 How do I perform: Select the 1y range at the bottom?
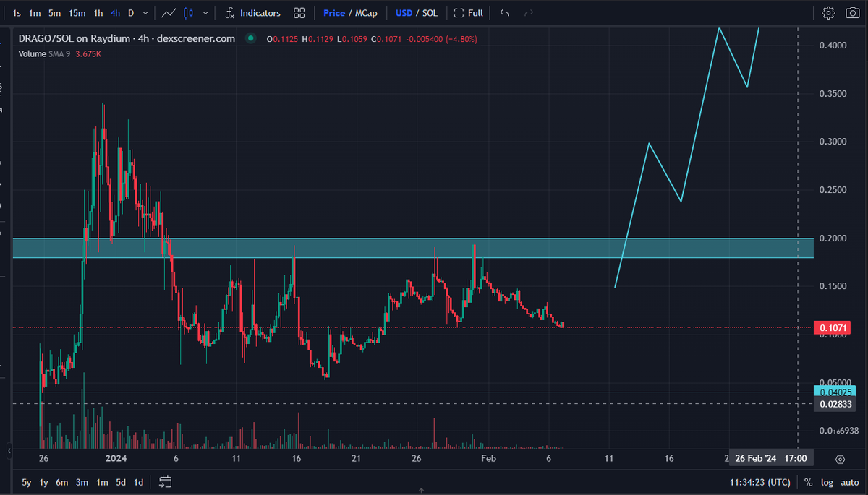[x=43, y=481]
